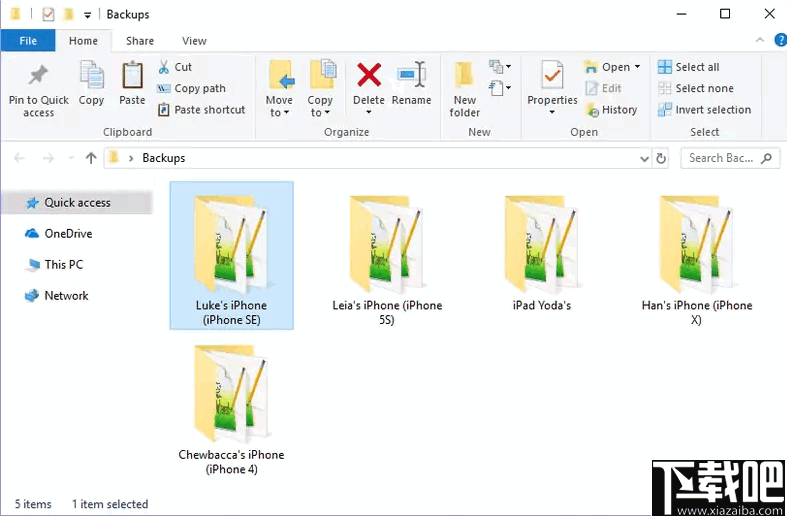
Task: Expand address bar history dropdown
Action: point(644,159)
